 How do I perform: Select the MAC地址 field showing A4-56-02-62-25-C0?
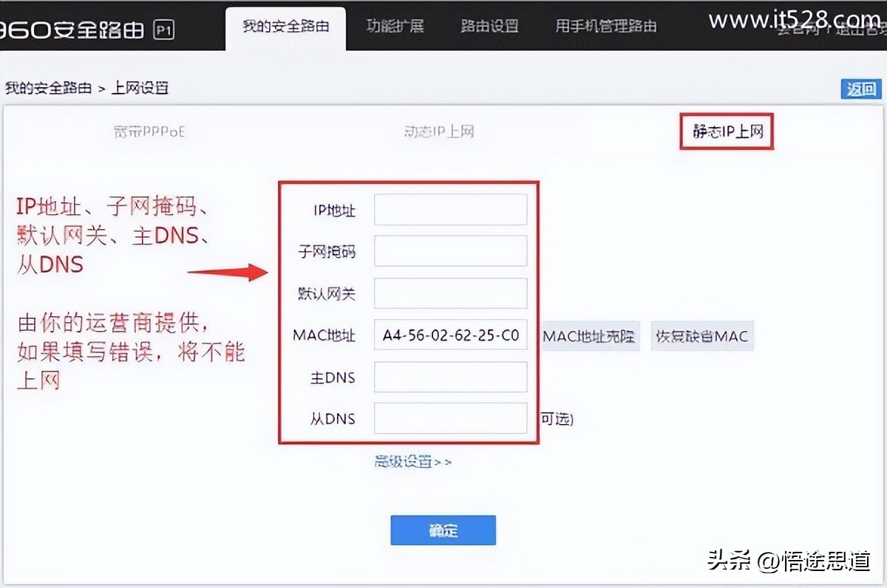(450, 335)
